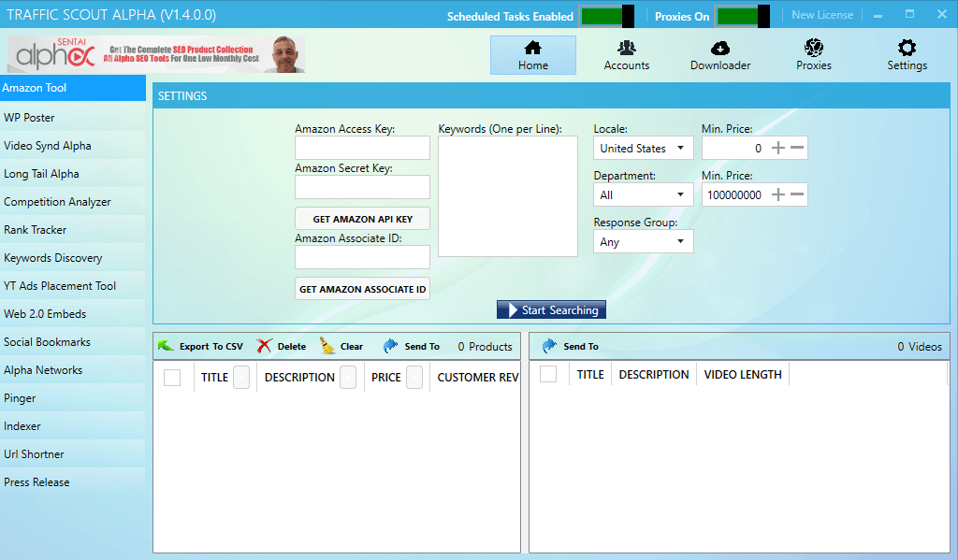Image resolution: width=958 pixels, height=560 pixels.
Task: Open the Downloader section
Action: 720,55
